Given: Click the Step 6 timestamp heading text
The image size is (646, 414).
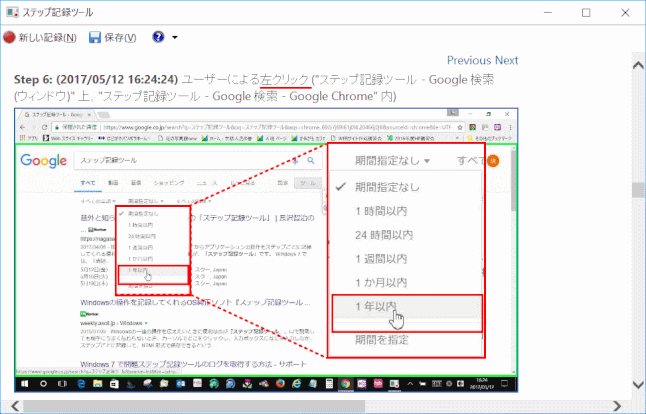Looking at the screenshot, I should pyautogui.click(x=96, y=79).
